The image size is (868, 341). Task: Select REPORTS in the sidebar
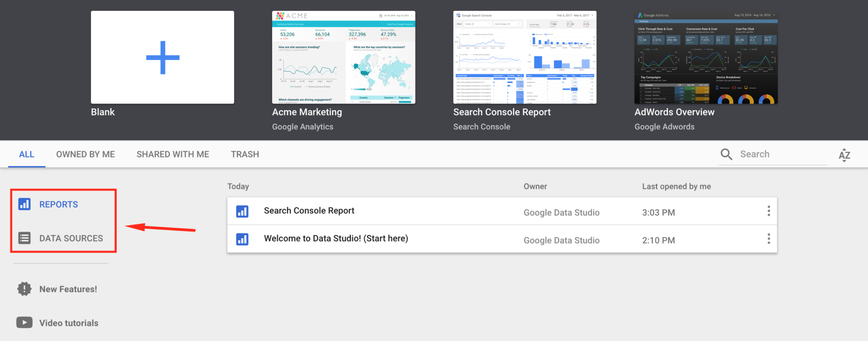click(58, 205)
